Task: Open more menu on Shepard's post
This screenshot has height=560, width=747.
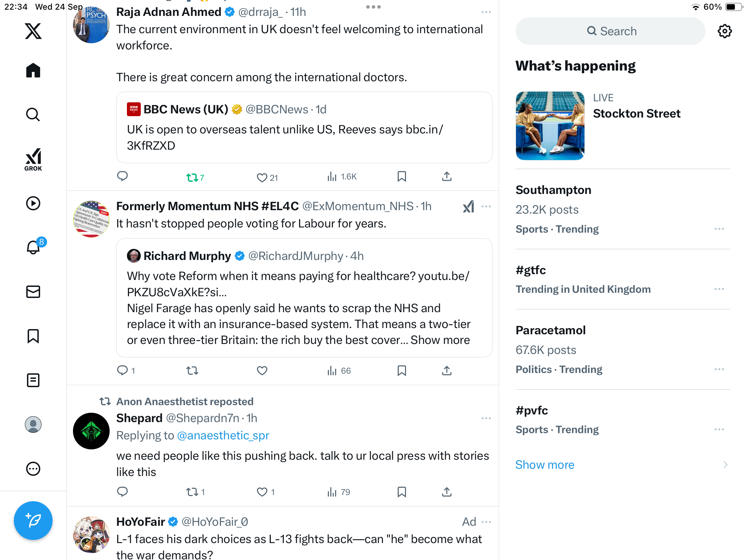Action: tap(486, 418)
